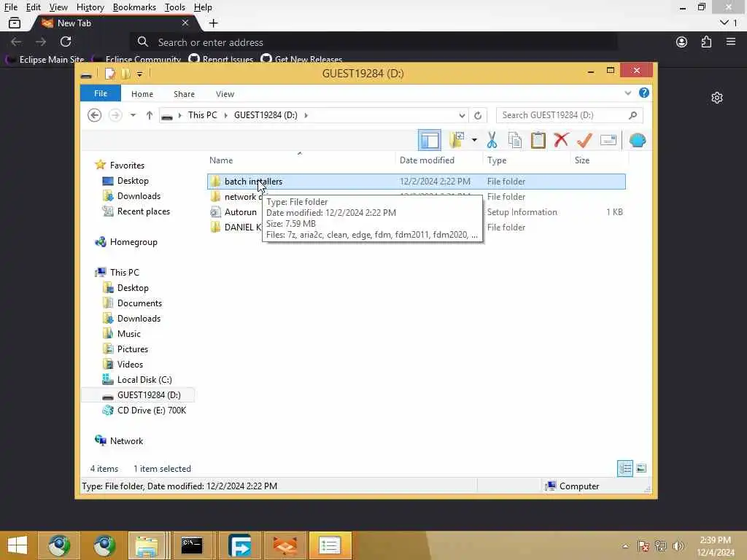Open the folder options dropdown arrow
The image size is (747, 560).
tap(474, 140)
